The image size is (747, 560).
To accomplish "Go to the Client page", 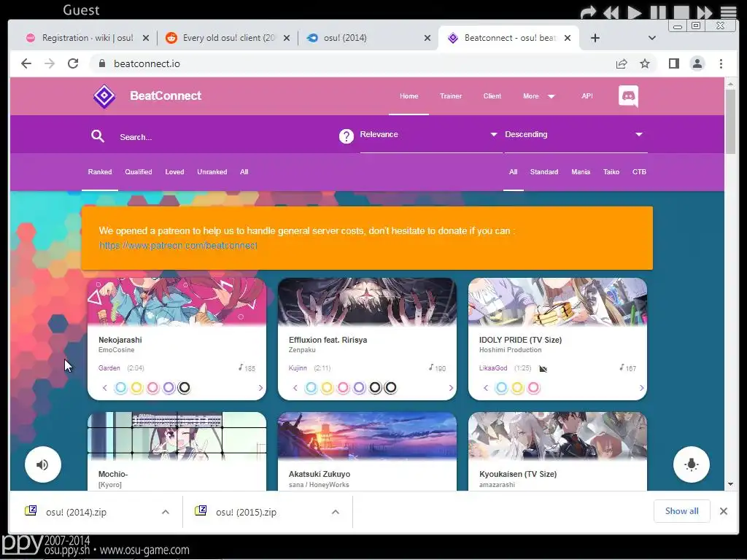I will (x=492, y=96).
